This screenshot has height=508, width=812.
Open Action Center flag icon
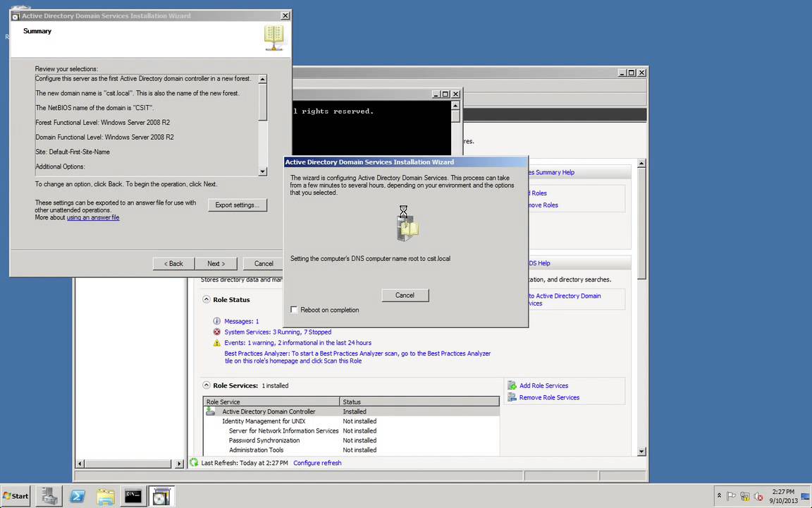click(731, 496)
